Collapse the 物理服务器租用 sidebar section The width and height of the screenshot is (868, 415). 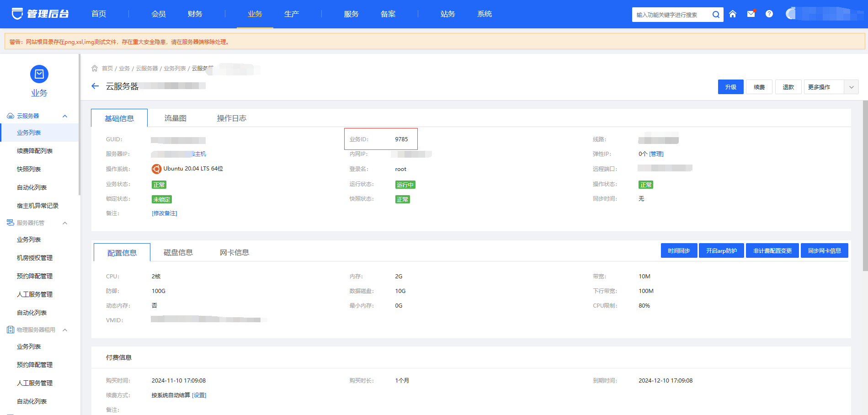pyautogui.click(x=65, y=330)
